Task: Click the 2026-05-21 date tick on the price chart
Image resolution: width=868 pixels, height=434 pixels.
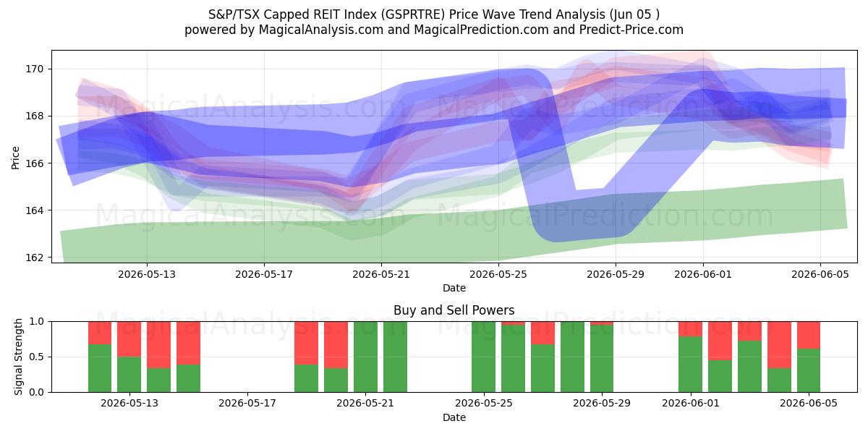Action: [382, 274]
